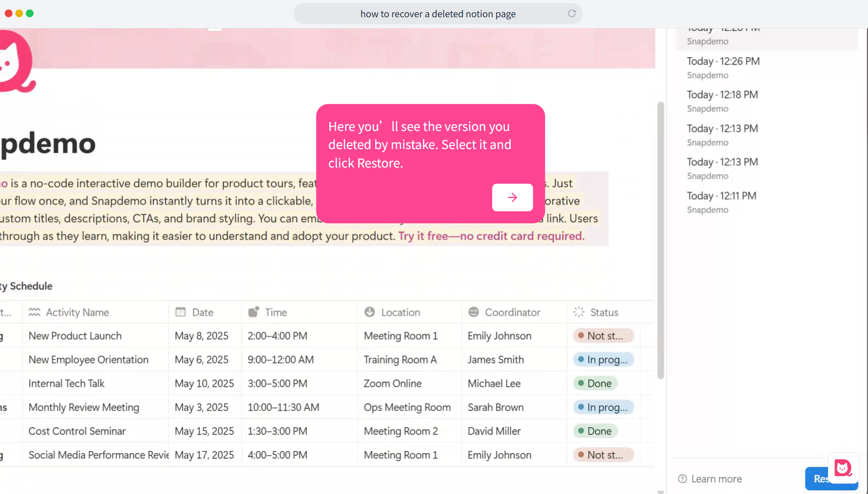The width and height of the screenshot is (868, 494).
Task: Click the 'Cost Control Seminar' cell
Action: point(96,431)
